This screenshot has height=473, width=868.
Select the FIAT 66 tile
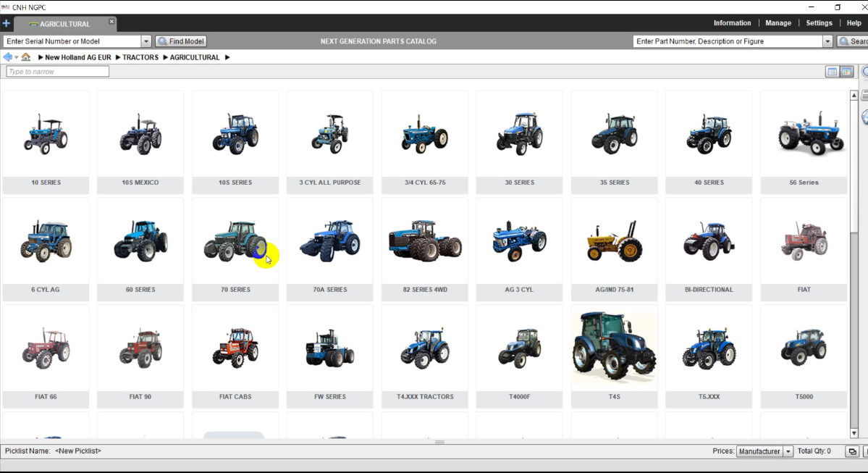coord(46,356)
